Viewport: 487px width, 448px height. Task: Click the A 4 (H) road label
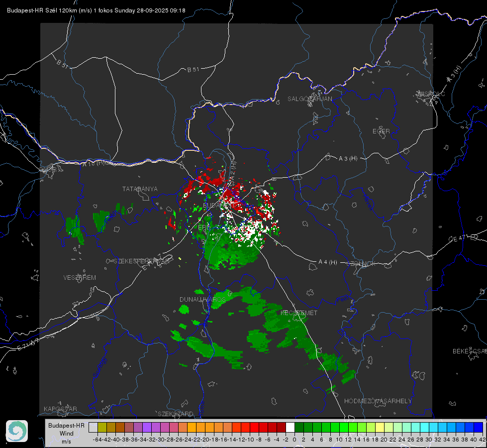coord(328,262)
